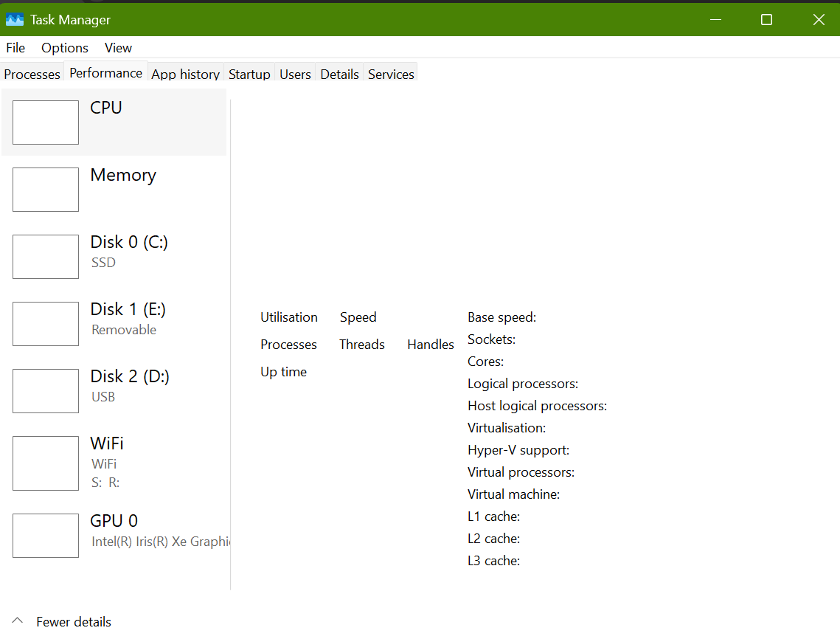Click the GPU 0 graph thumbnail
This screenshot has height=639, width=840.
pos(46,536)
